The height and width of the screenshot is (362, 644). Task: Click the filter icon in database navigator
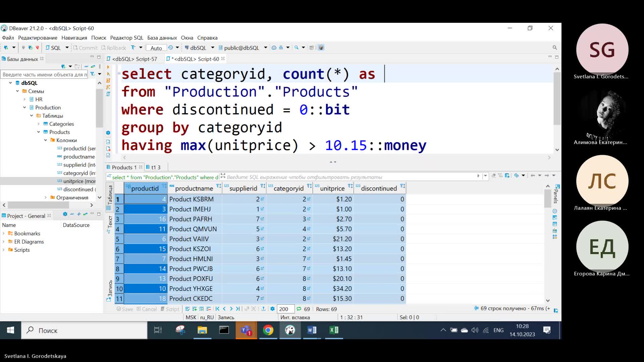pyautogui.click(x=93, y=74)
